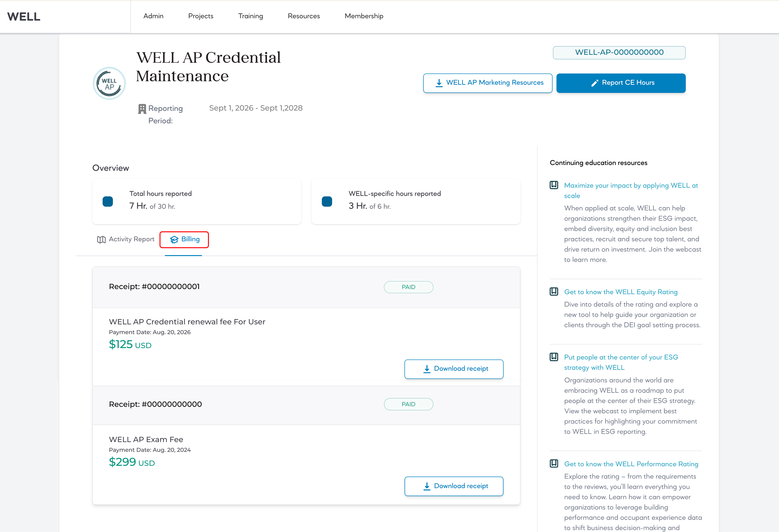
Task: Click the 7 Hr. of 30 hr. value
Action: (x=152, y=206)
